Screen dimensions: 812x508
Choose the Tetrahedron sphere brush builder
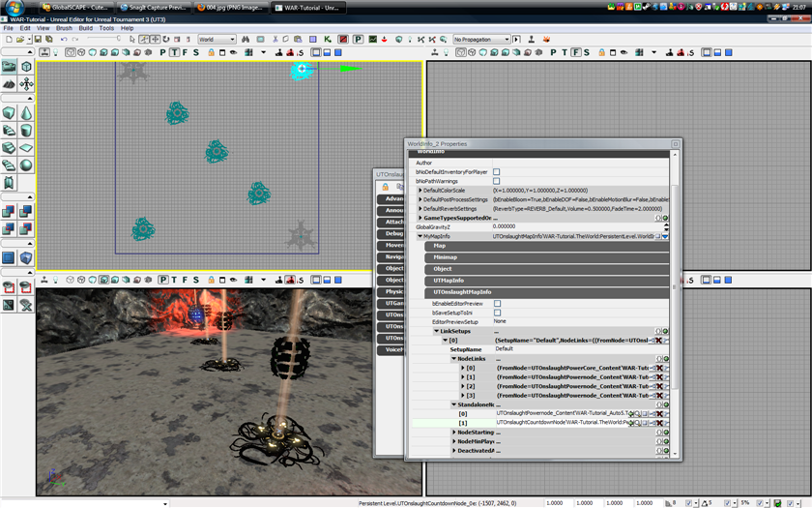26,165
